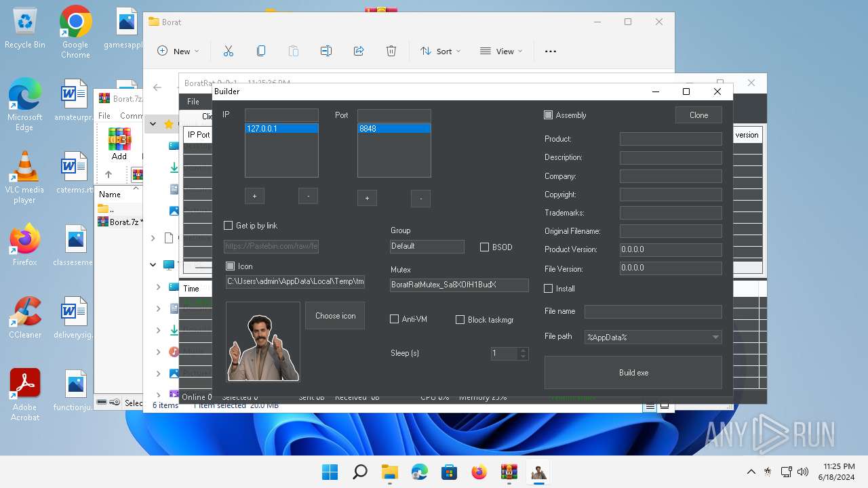Collapse the This PC monitor tree node
868x488 pixels.
153,265
